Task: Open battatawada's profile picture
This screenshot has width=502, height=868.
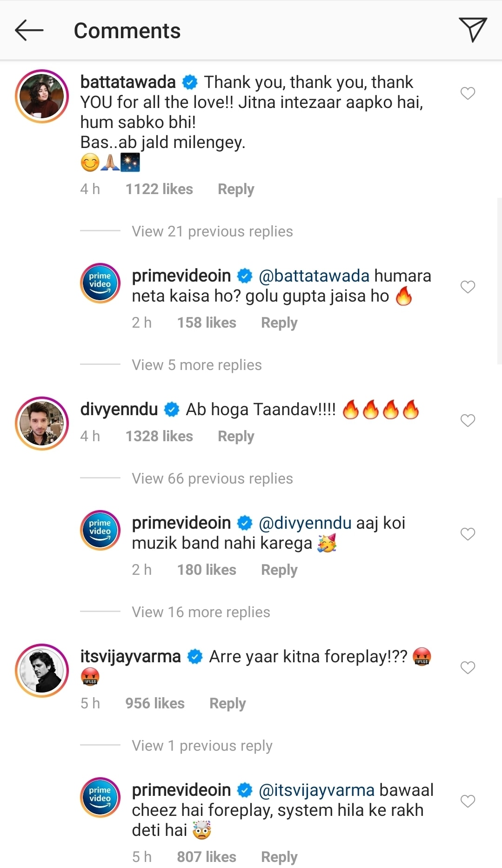Action: 42,96
